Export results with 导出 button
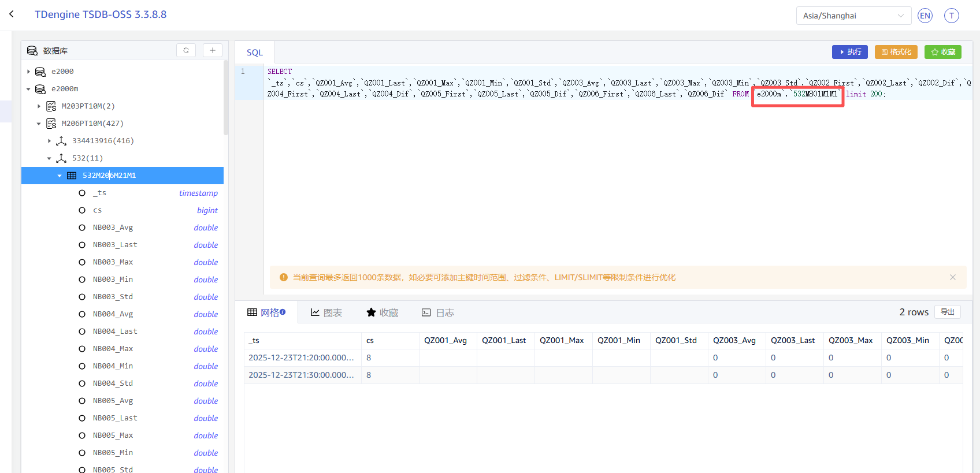The image size is (980, 473). coord(947,312)
